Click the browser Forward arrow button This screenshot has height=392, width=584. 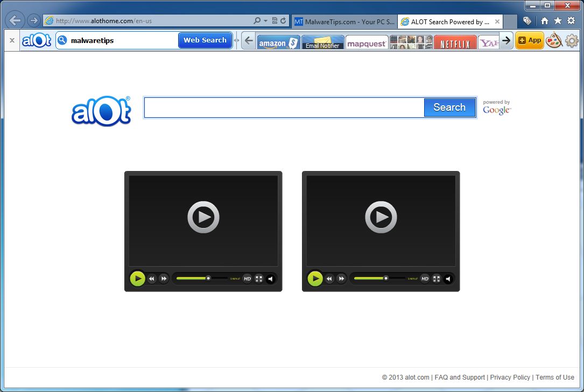point(34,20)
